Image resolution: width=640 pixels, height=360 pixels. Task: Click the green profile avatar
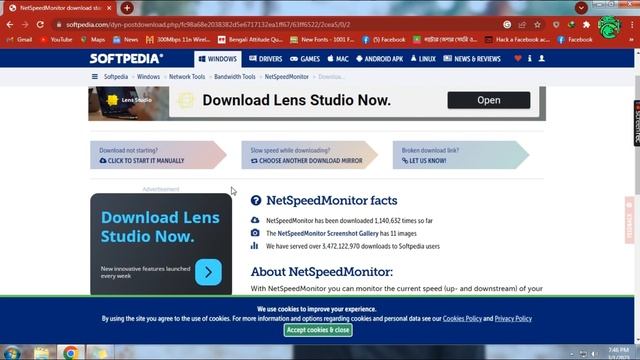tap(609, 27)
